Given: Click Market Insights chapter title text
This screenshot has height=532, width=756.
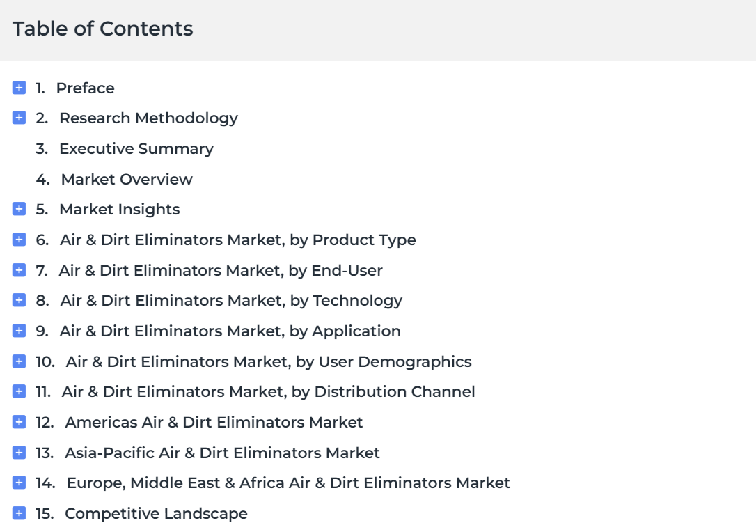Looking at the screenshot, I should [119, 209].
